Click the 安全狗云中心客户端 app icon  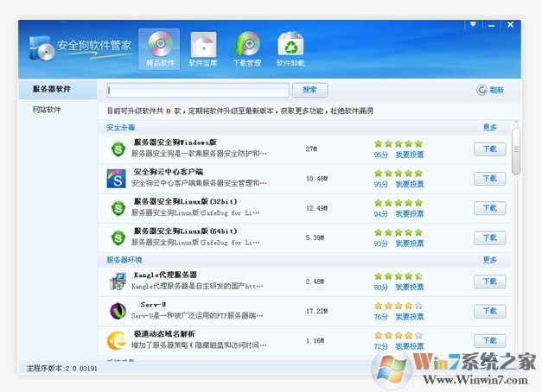coord(116,179)
